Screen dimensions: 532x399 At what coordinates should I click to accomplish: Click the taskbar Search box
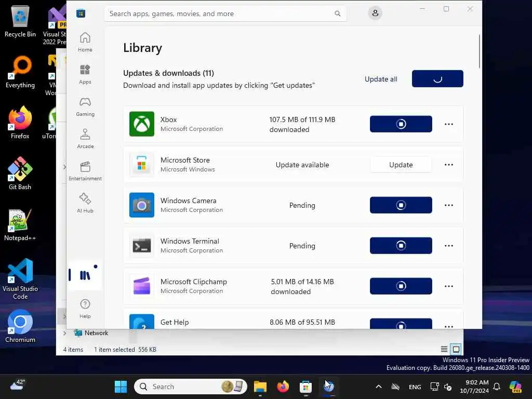point(191,387)
